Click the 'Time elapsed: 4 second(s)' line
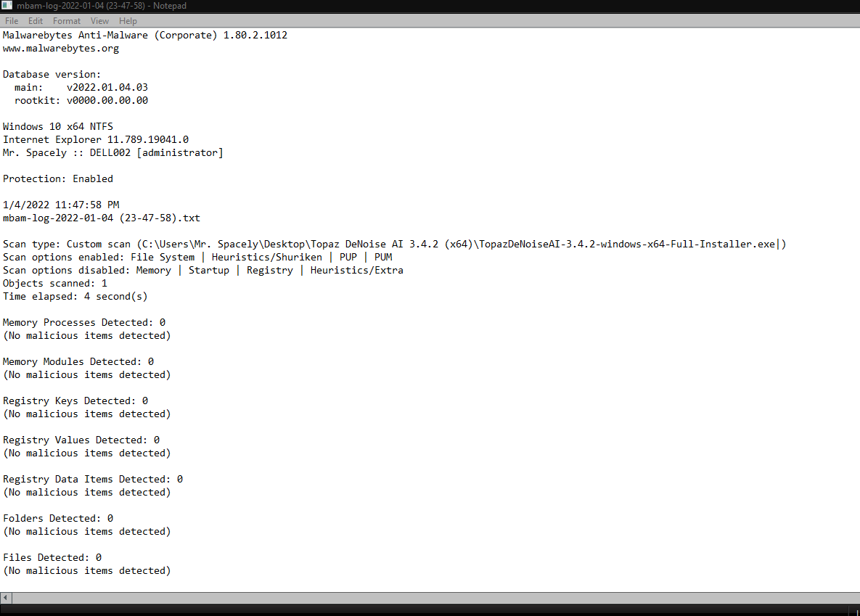 tap(75, 296)
